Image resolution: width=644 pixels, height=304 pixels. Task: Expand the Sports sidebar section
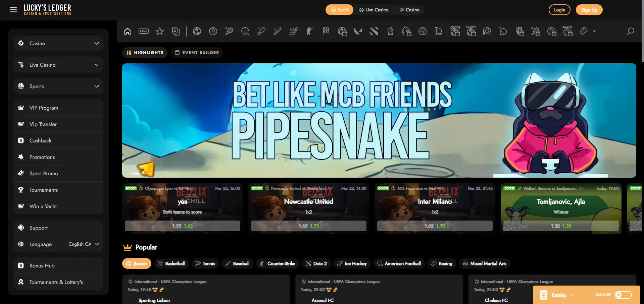[59, 86]
